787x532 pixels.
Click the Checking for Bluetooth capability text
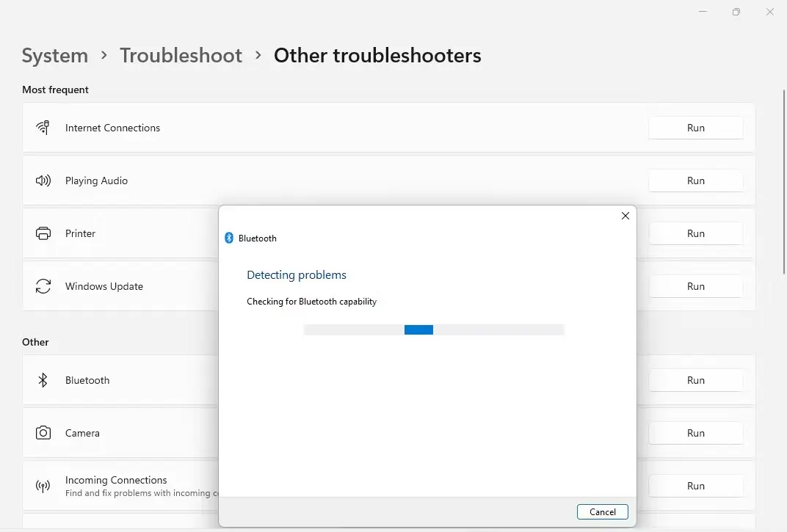tap(312, 302)
